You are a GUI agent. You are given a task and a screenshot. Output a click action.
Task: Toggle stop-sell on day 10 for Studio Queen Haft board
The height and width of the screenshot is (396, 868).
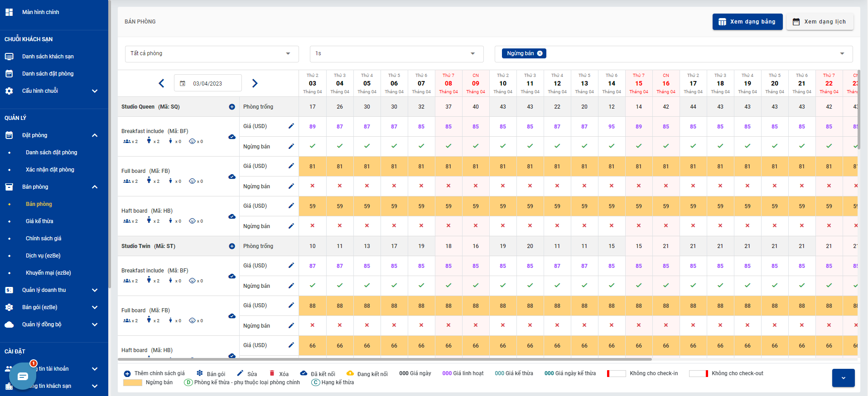coord(503,226)
